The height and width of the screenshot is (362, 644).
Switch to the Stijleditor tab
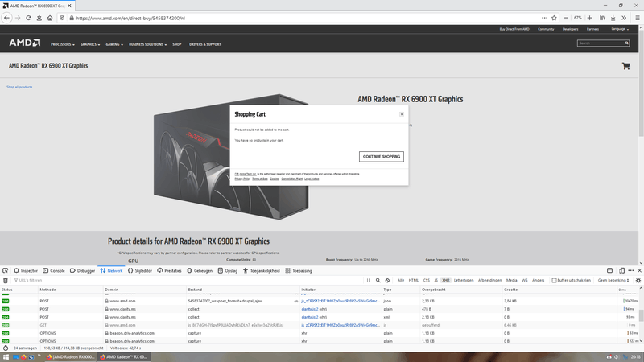[x=139, y=270]
